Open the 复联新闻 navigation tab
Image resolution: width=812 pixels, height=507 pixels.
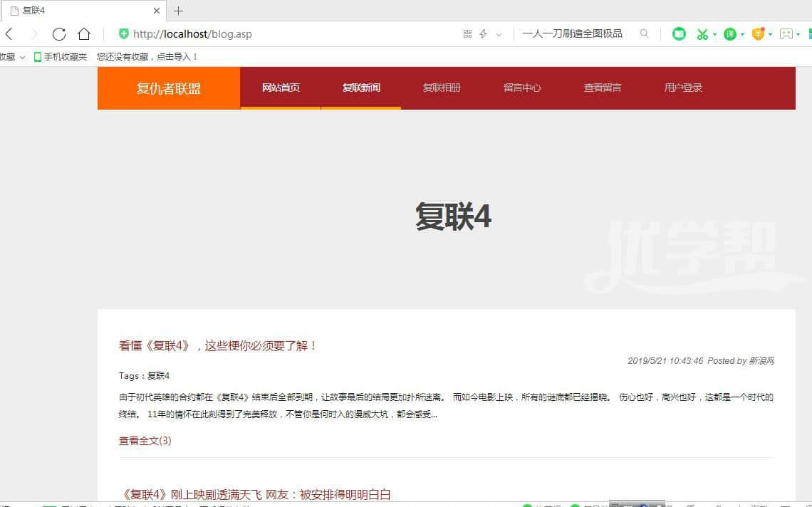pyautogui.click(x=361, y=88)
